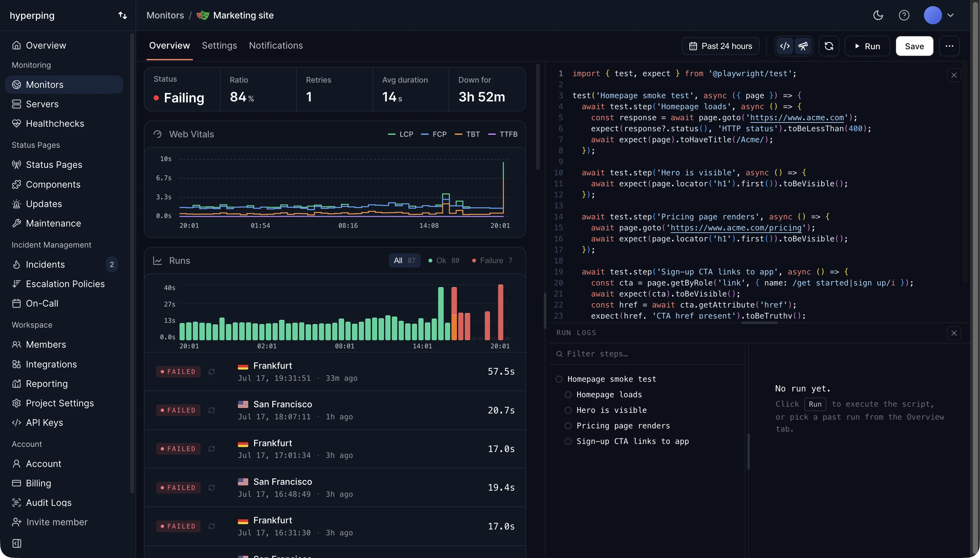The width and height of the screenshot is (980, 558).
Task: Close the code editor panel
Action: pyautogui.click(x=954, y=75)
